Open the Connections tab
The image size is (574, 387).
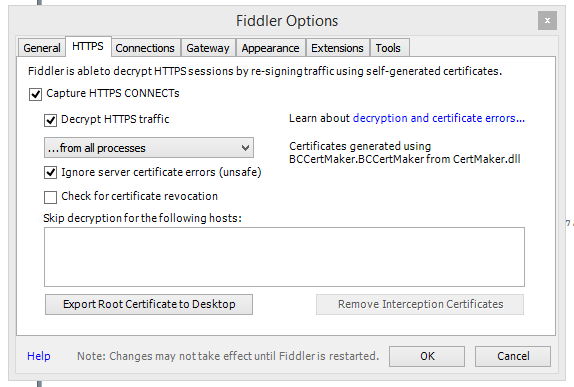click(x=145, y=48)
